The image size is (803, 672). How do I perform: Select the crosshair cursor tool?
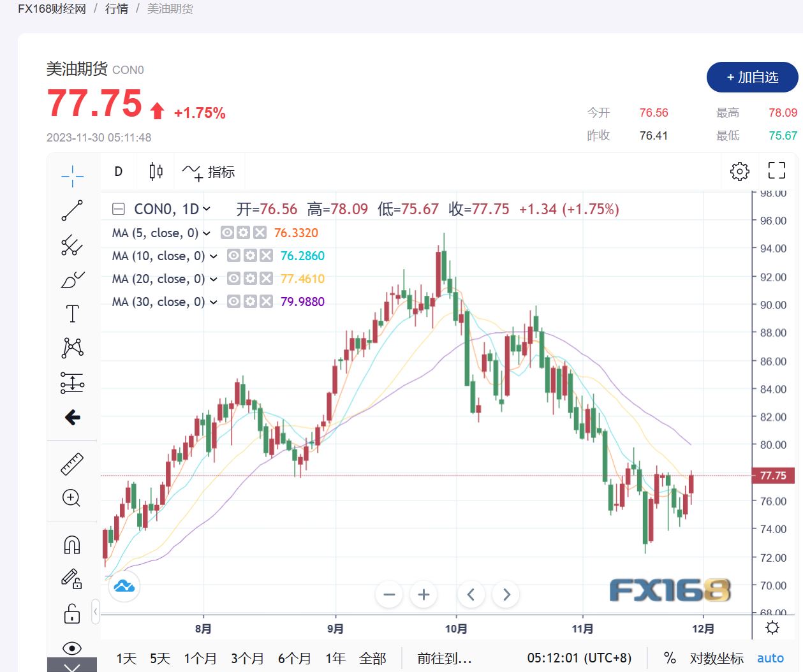(73, 176)
